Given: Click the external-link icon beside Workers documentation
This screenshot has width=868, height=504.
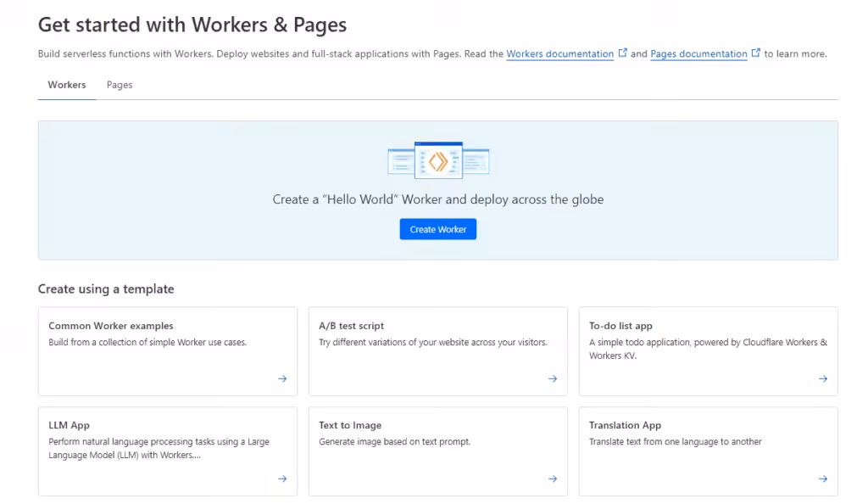Looking at the screenshot, I should [624, 53].
